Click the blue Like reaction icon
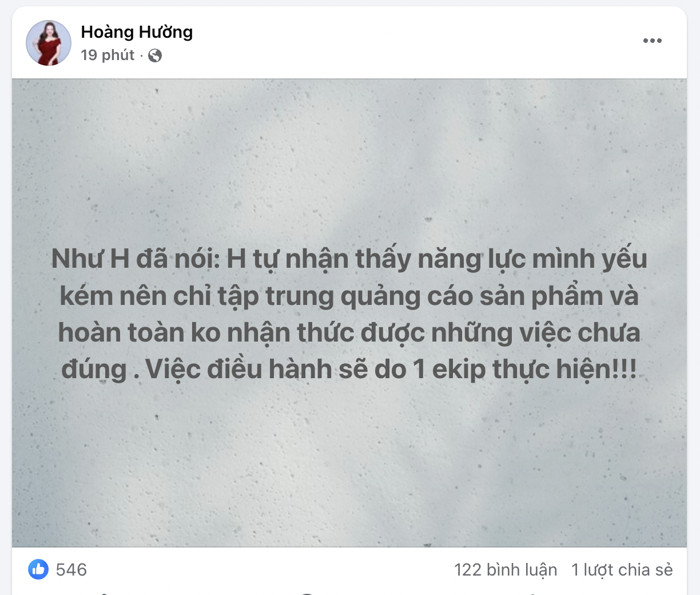 tap(38, 569)
